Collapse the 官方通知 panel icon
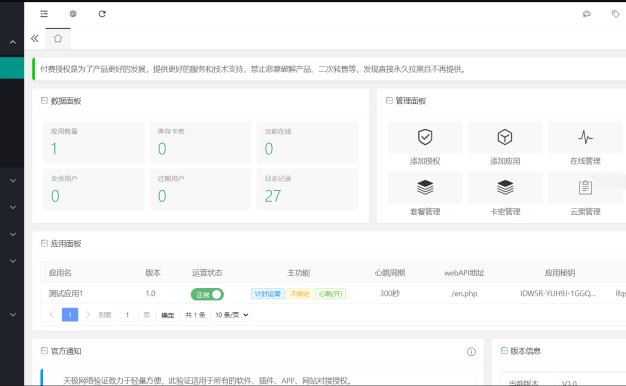This screenshot has width=626, height=386. coord(44,350)
